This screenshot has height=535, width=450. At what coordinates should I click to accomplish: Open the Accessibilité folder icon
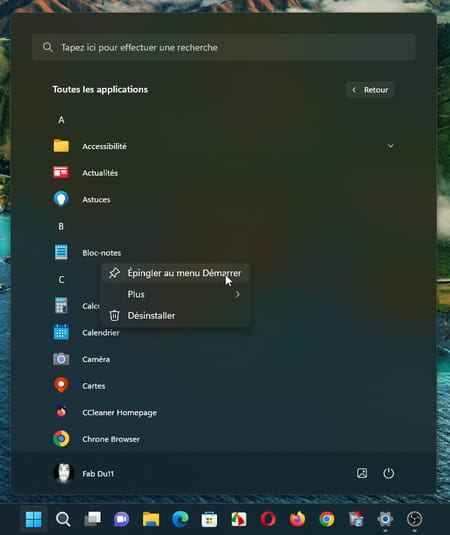61,146
